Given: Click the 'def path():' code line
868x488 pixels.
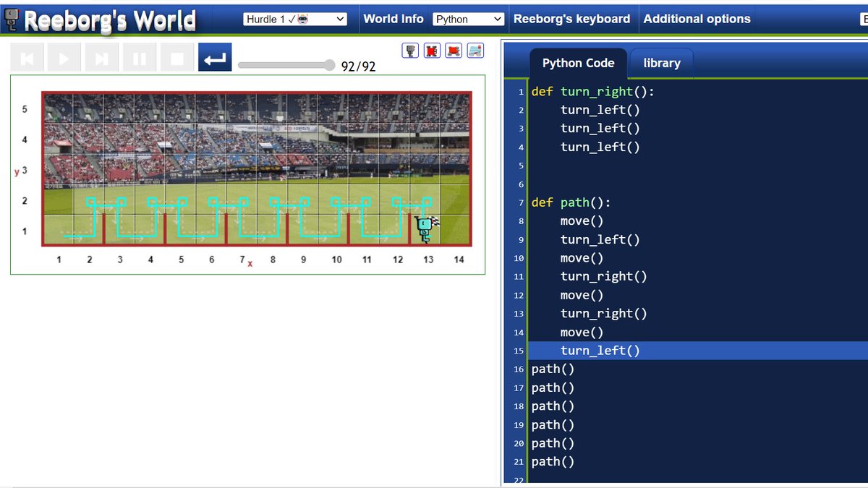Looking at the screenshot, I should (x=571, y=202).
